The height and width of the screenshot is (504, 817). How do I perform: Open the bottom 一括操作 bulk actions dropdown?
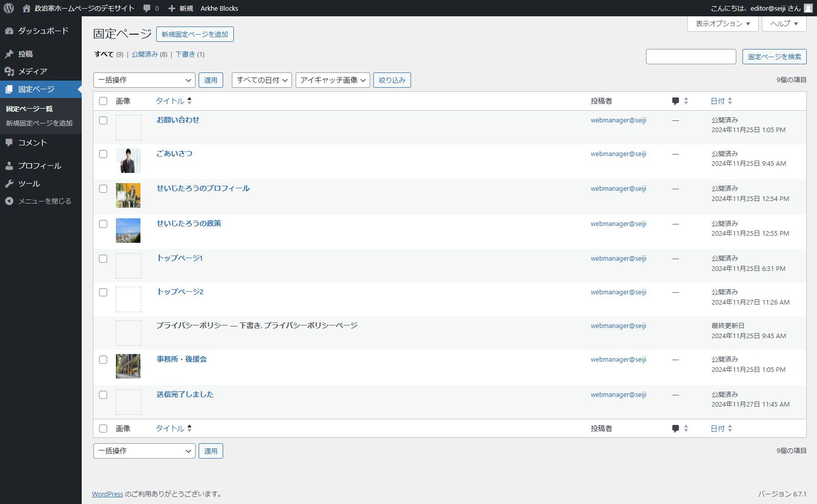coord(145,451)
